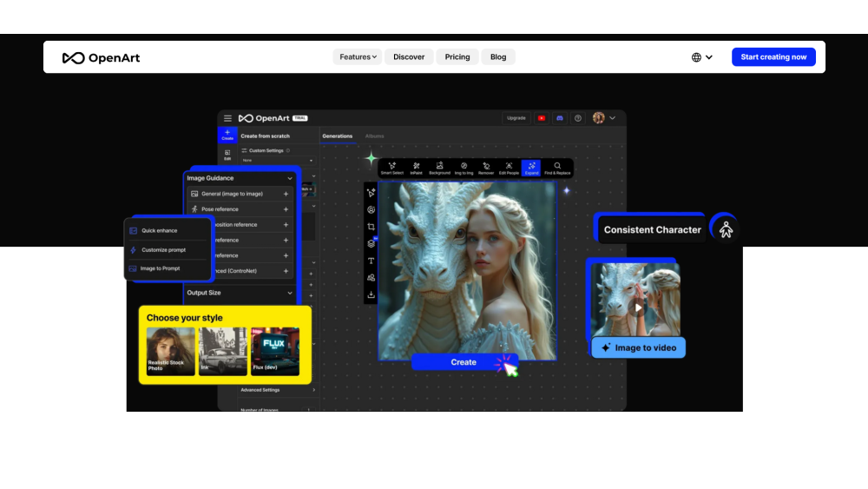The height and width of the screenshot is (489, 868).
Task: Add a Pose reference with plus icon
Action: (x=286, y=209)
